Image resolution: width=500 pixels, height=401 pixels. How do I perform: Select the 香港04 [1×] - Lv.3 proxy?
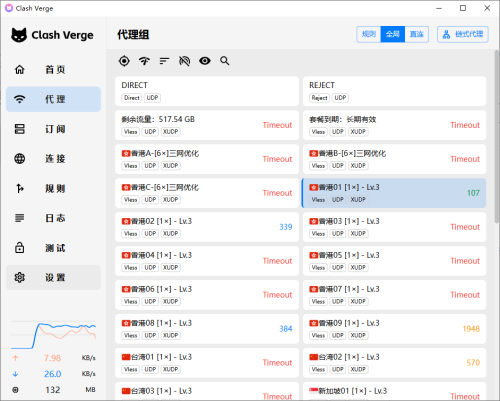(207, 261)
